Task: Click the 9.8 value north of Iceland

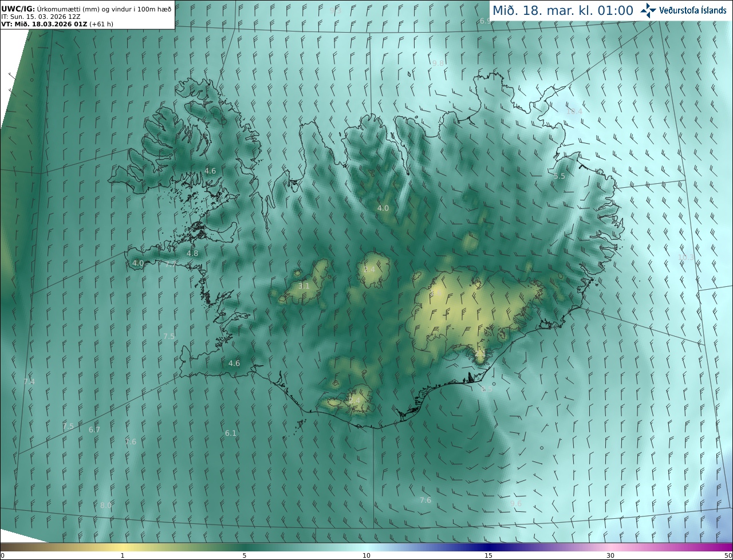Action: coord(438,63)
